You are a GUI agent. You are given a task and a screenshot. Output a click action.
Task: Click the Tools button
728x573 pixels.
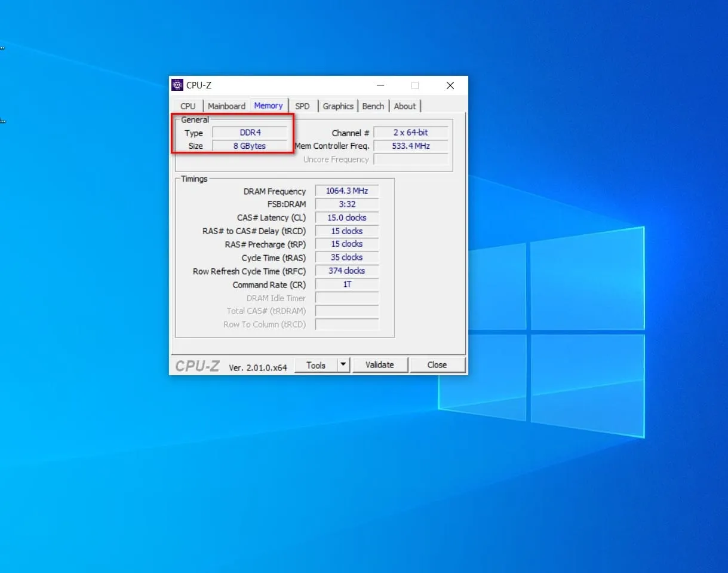(316, 365)
